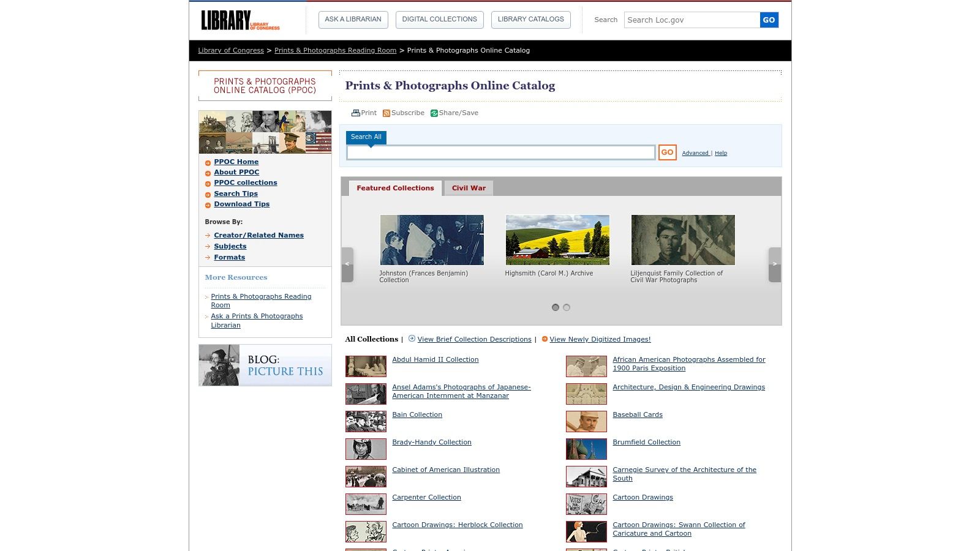980x551 pixels.
Task: Click the orange GO catalog search button
Action: [x=667, y=152]
